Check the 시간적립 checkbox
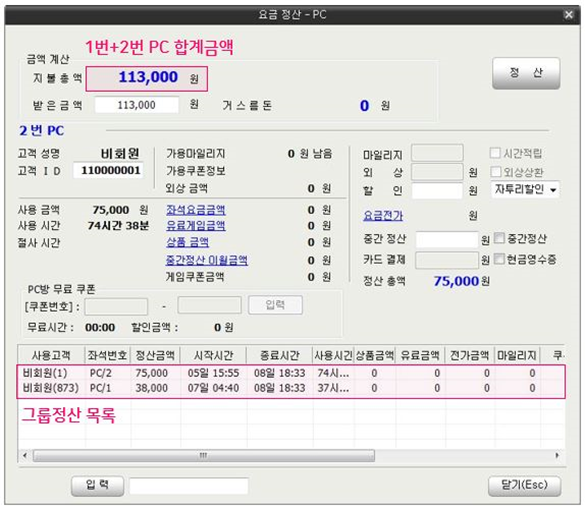The height and width of the screenshot is (510, 585). tap(495, 153)
